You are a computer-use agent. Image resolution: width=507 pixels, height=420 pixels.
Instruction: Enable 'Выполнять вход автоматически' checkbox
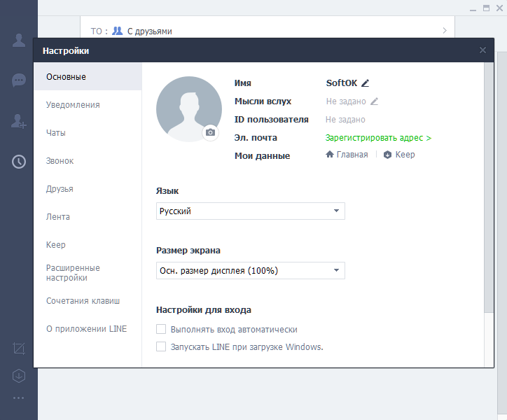coord(161,329)
